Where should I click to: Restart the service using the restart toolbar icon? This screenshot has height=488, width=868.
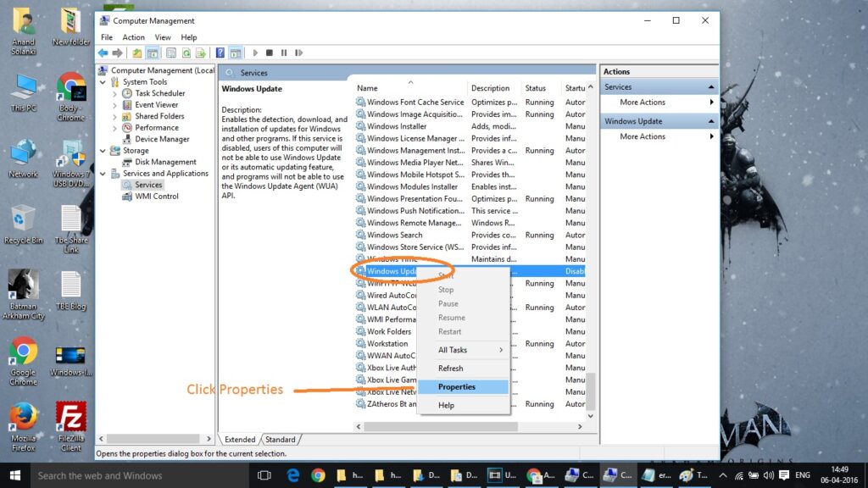298,53
